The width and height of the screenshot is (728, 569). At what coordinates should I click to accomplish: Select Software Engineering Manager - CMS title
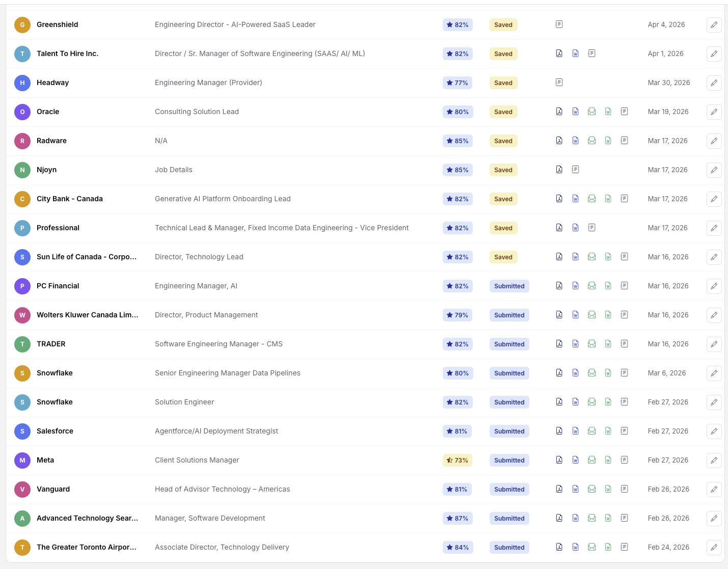click(x=219, y=344)
